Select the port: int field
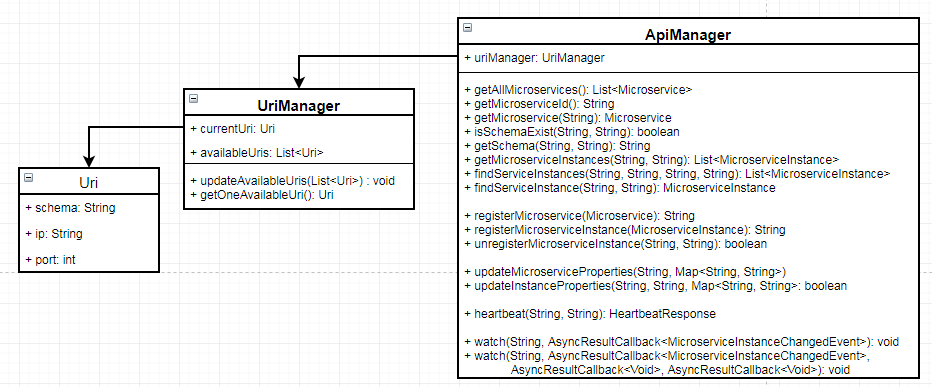The width and height of the screenshot is (932, 387). point(51,260)
